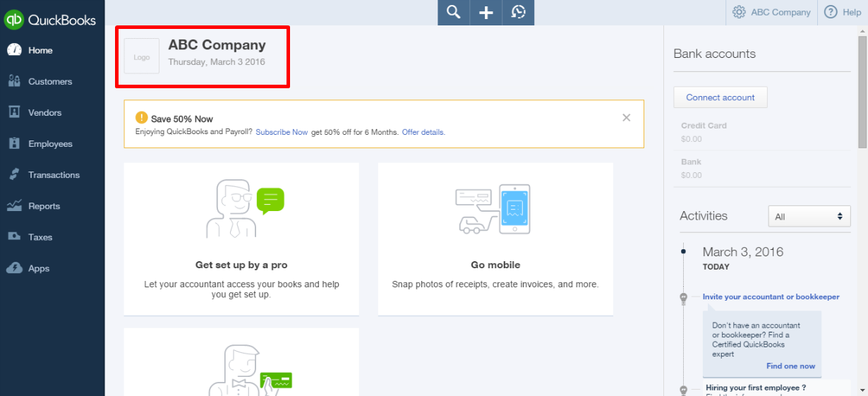Open the Offer details link
This screenshot has width=868, height=396.
[423, 132]
